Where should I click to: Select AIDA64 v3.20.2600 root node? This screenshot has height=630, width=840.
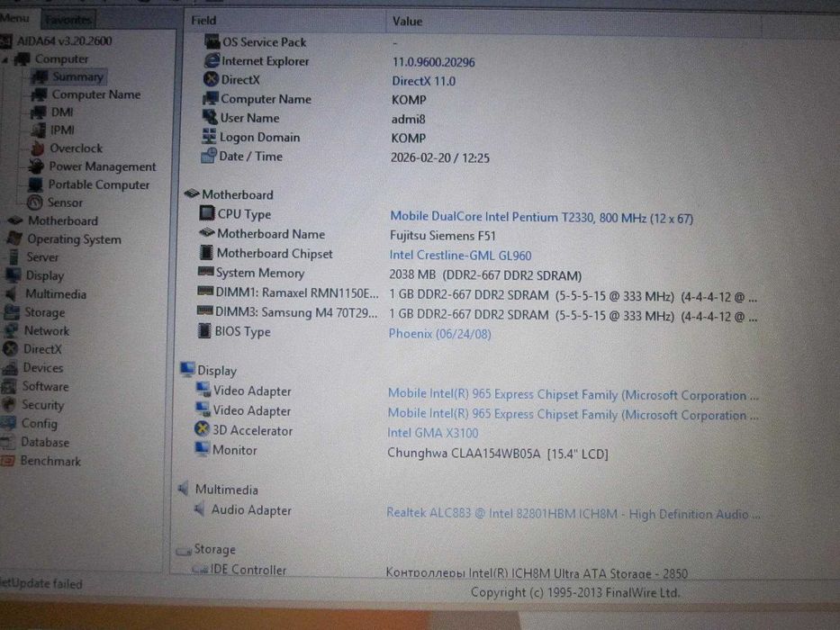coord(64,40)
